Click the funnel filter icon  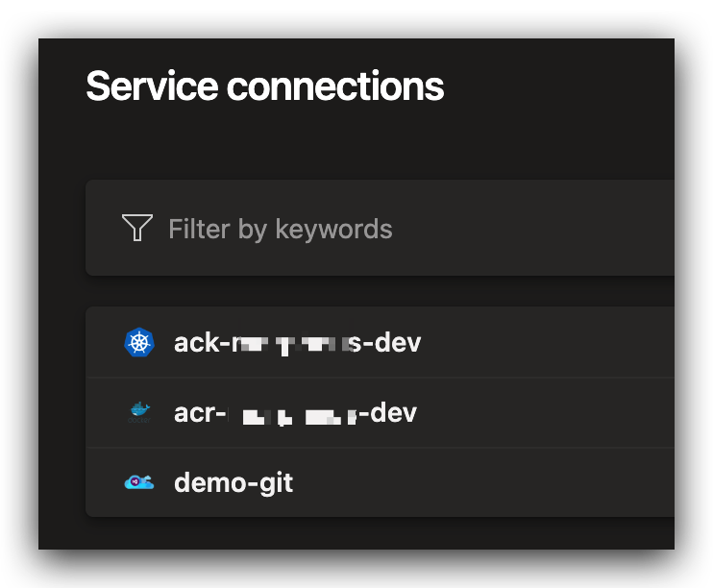click(137, 228)
